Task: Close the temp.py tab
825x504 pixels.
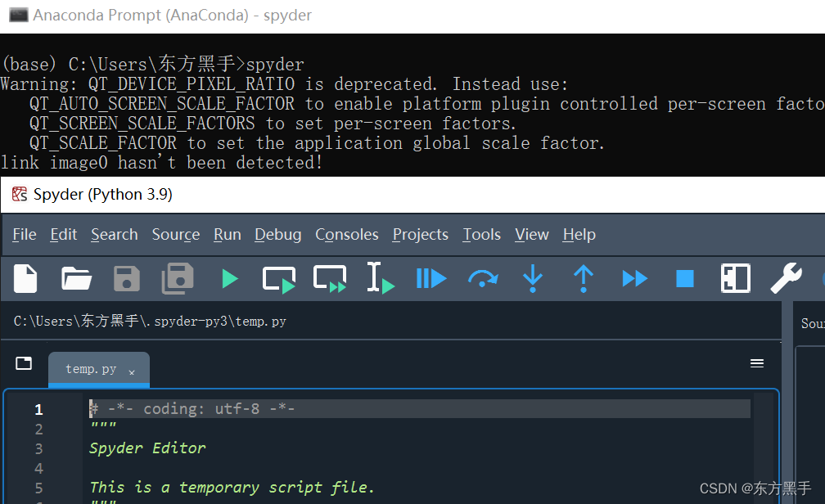Action: [x=132, y=372]
